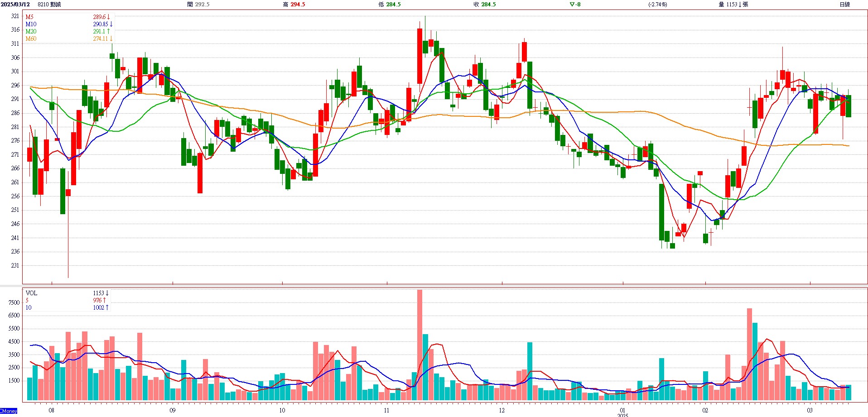
Task: Click the 08 month label on time axis
Action: pyautogui.click(x=51, y=410)
